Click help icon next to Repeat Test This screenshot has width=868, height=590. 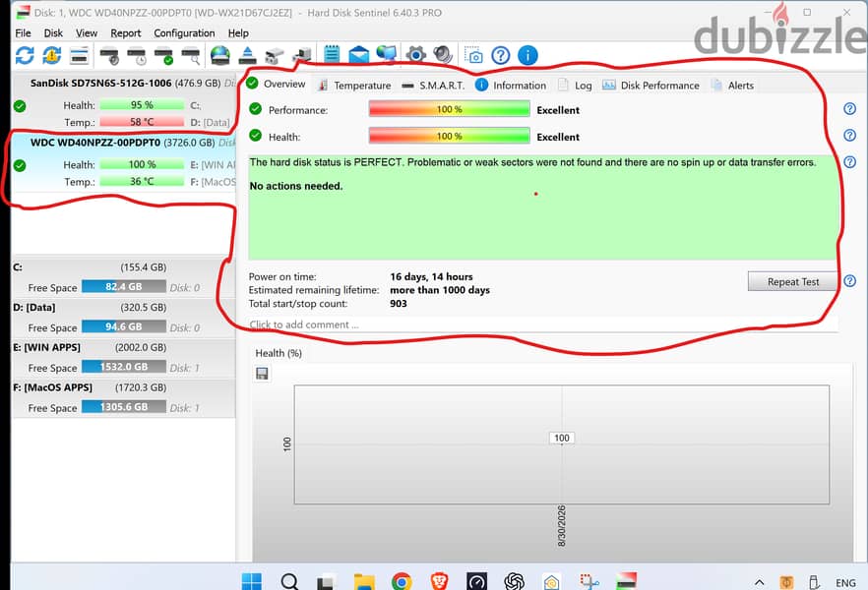[x=849, y=281]
